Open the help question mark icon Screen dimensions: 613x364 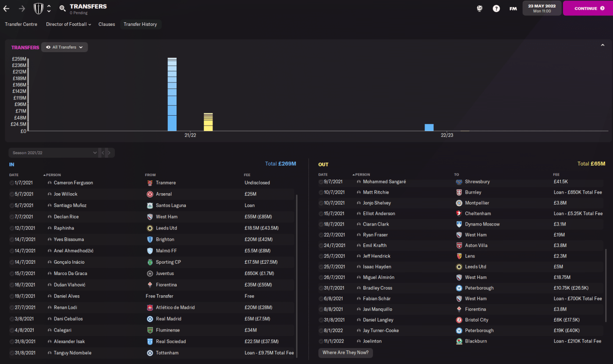[x=496, y=8]
